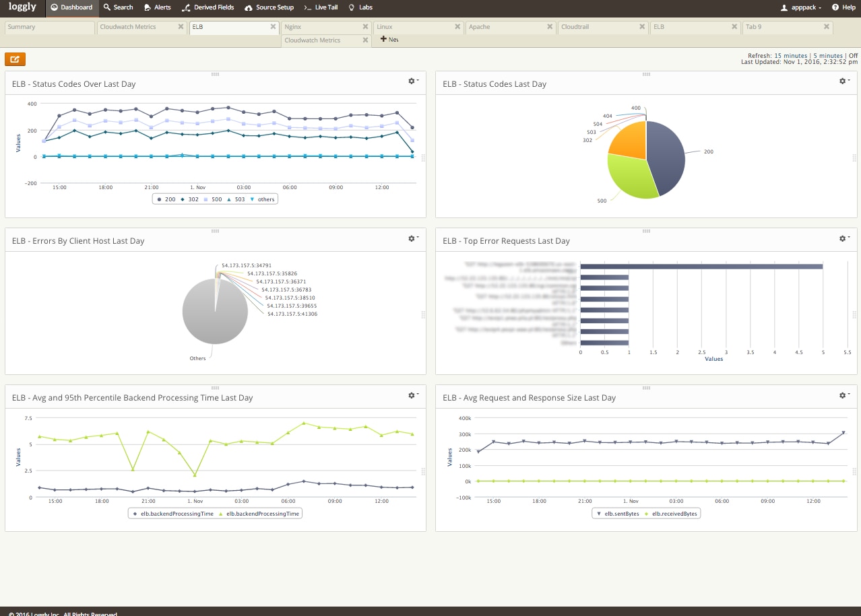Go to Derived Fields
The image size is (861, 616).
pos(208,7)
